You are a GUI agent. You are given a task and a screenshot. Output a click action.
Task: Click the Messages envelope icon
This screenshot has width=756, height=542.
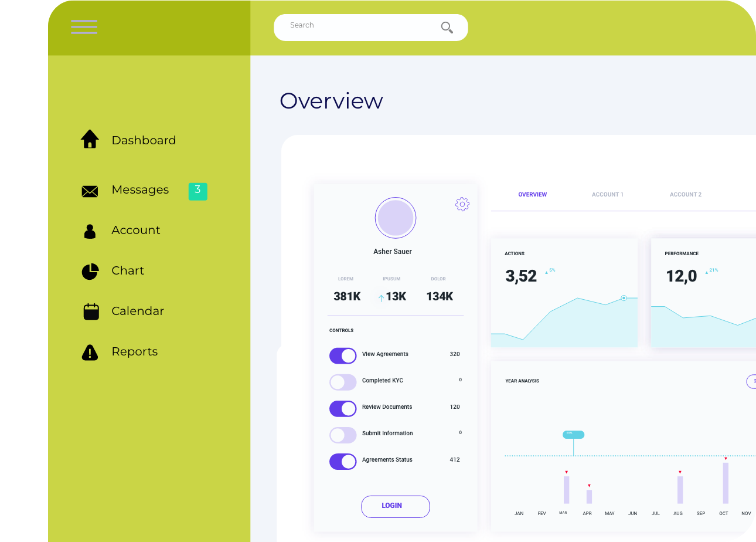(x=89, y=191)
